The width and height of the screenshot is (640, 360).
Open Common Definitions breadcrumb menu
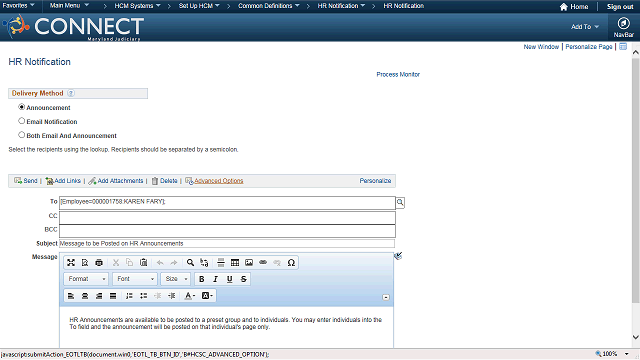(269, 6)
